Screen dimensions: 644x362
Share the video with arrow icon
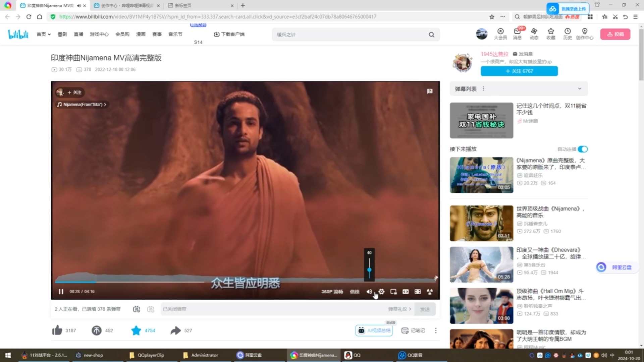coord(175,330)
